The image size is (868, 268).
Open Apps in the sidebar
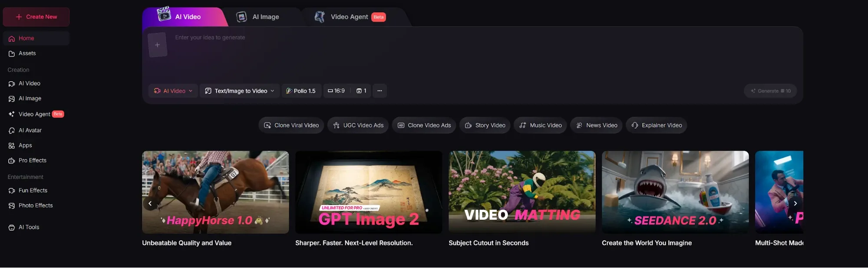click(36, 146)
